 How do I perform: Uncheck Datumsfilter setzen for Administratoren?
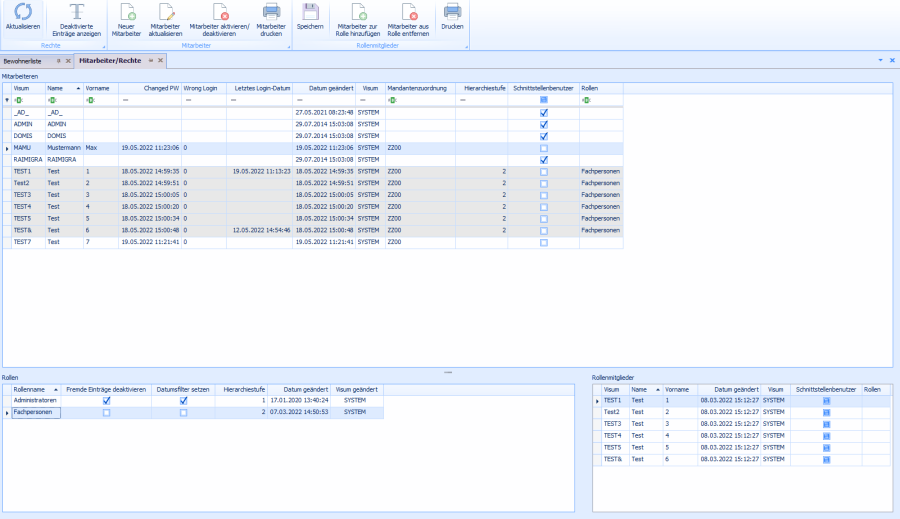click(x=183, y=401)
